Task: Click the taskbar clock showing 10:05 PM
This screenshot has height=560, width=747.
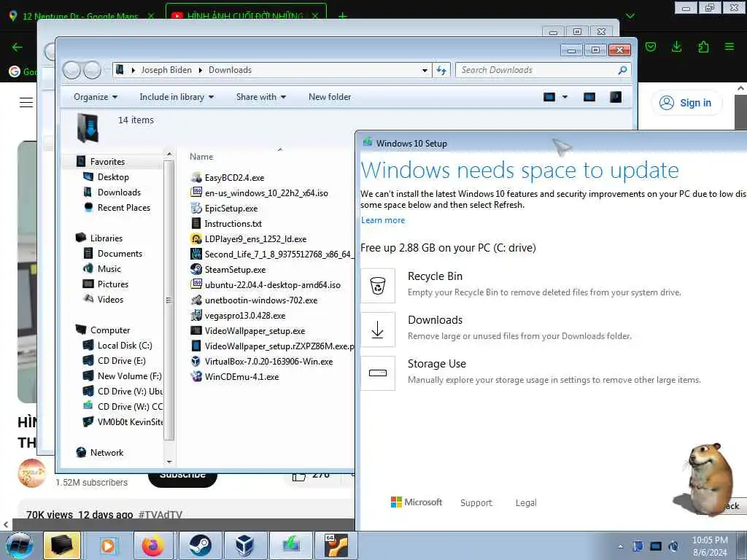Action: [x=710, y=546]
